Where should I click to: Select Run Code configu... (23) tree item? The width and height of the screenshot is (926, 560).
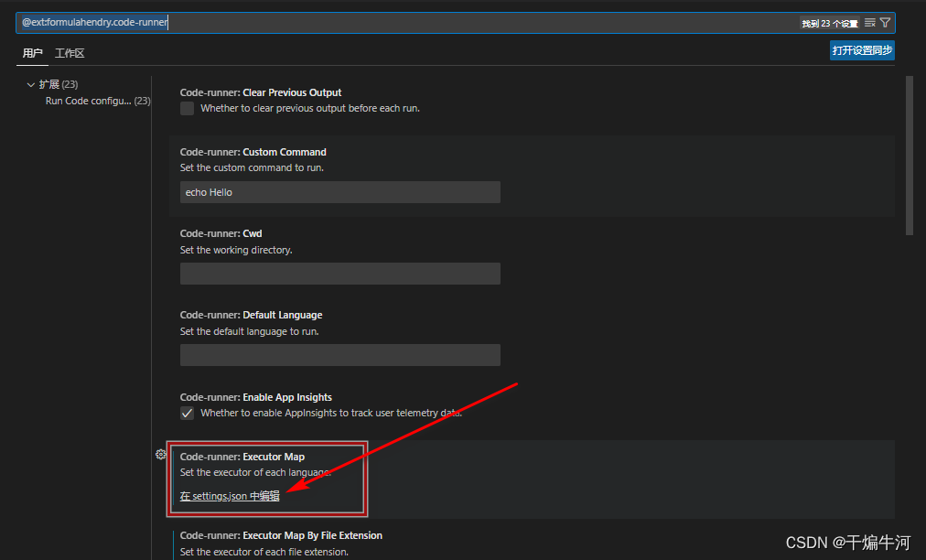[x=97, y=101]
